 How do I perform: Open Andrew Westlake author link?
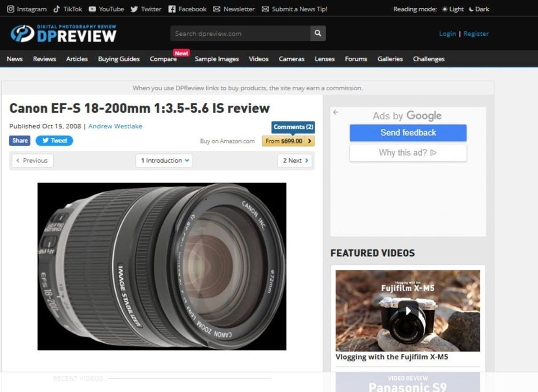coord(115,126)
